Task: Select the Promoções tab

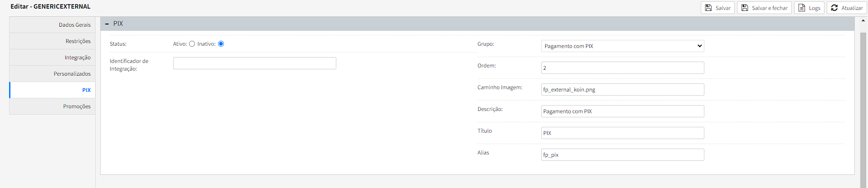Action: click(x=52, y=106)
